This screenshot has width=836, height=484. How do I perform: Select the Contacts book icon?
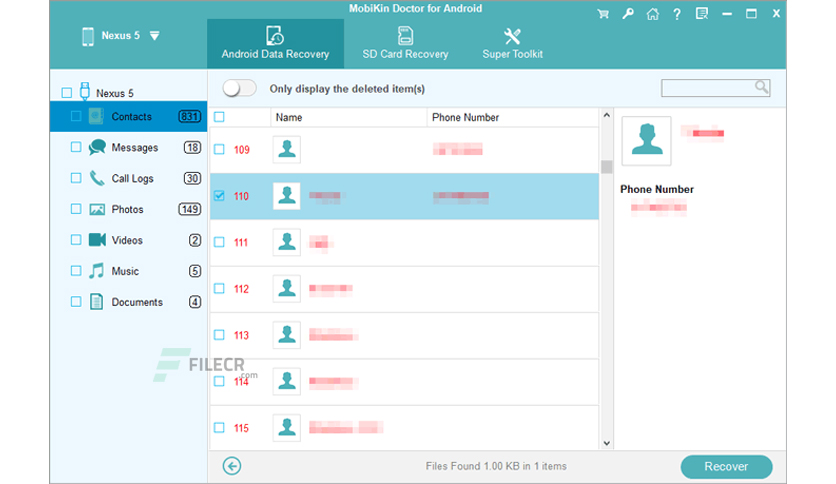(96, 116)
